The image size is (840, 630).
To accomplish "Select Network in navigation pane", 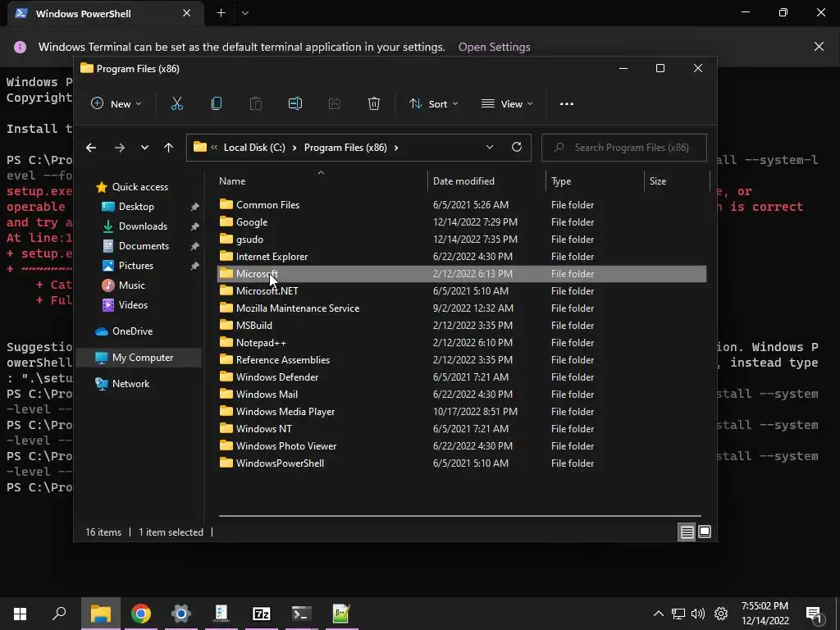I will point(130,384).
